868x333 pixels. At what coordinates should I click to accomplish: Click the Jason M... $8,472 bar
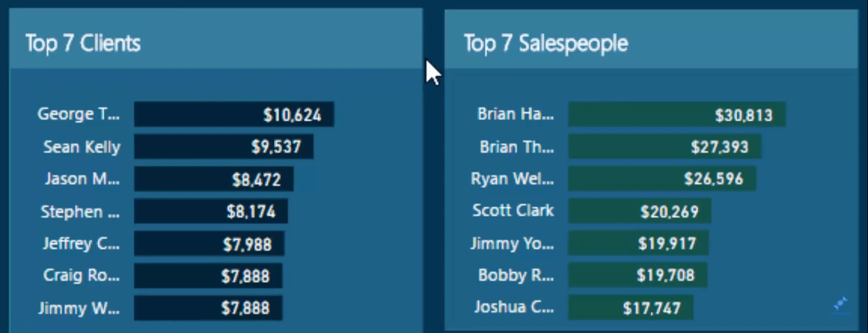(214, 179)
